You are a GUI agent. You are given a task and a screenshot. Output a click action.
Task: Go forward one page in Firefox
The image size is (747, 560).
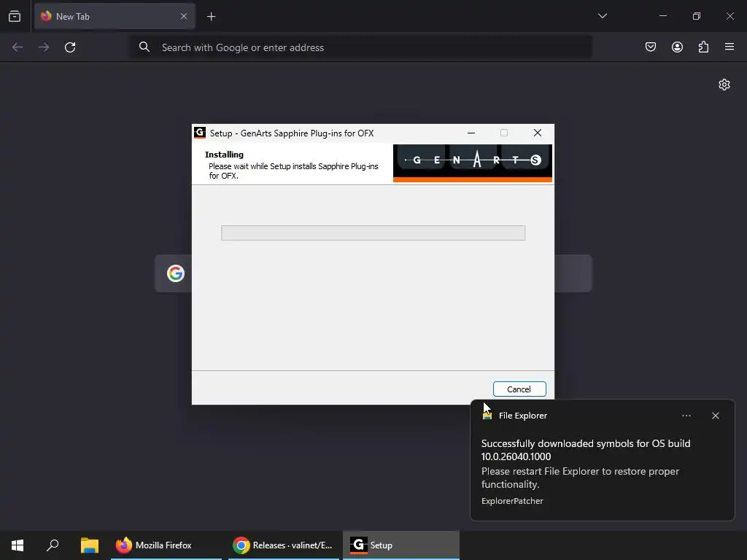44,47
